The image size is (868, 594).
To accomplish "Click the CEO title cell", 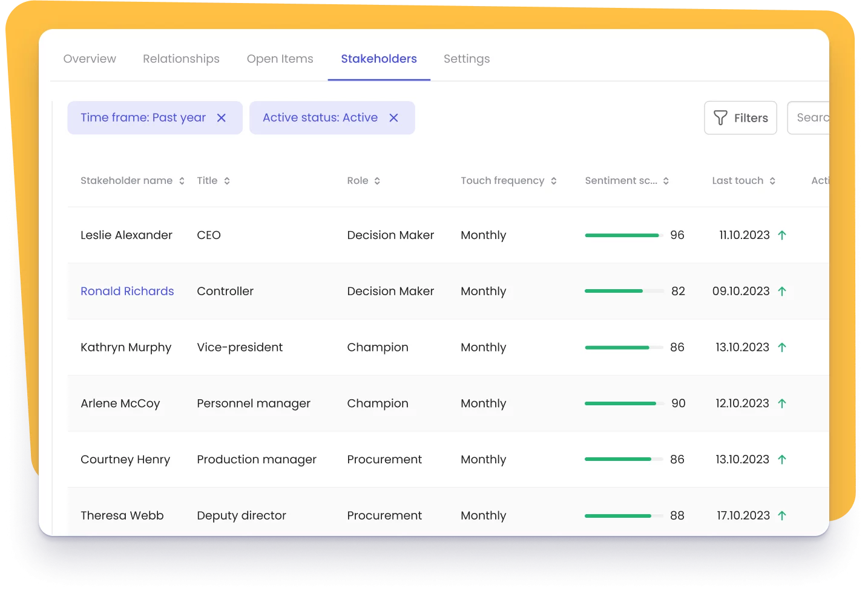I will coord(209,235).
